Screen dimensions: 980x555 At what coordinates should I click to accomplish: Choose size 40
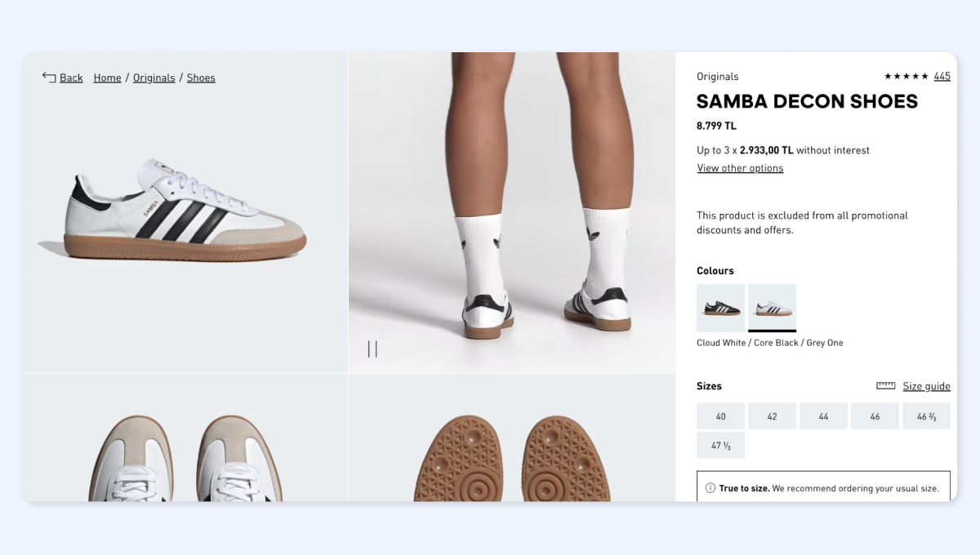pyautogui.click(x=720, y=416)
